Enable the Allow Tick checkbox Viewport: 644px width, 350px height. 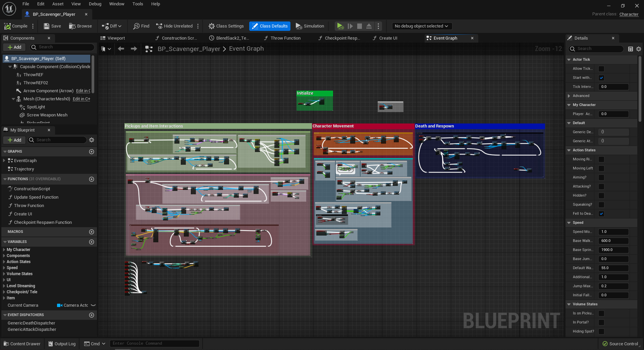pos(601,69)
